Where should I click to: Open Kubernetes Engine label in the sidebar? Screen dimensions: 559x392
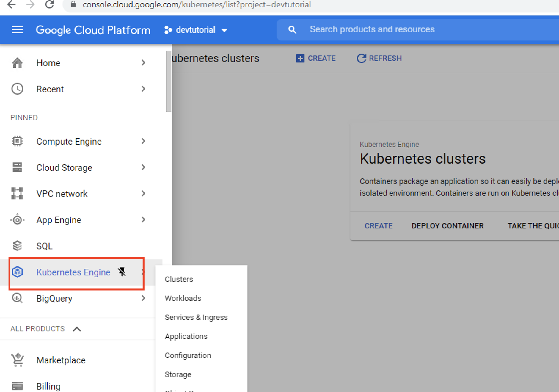pos(73,272)
